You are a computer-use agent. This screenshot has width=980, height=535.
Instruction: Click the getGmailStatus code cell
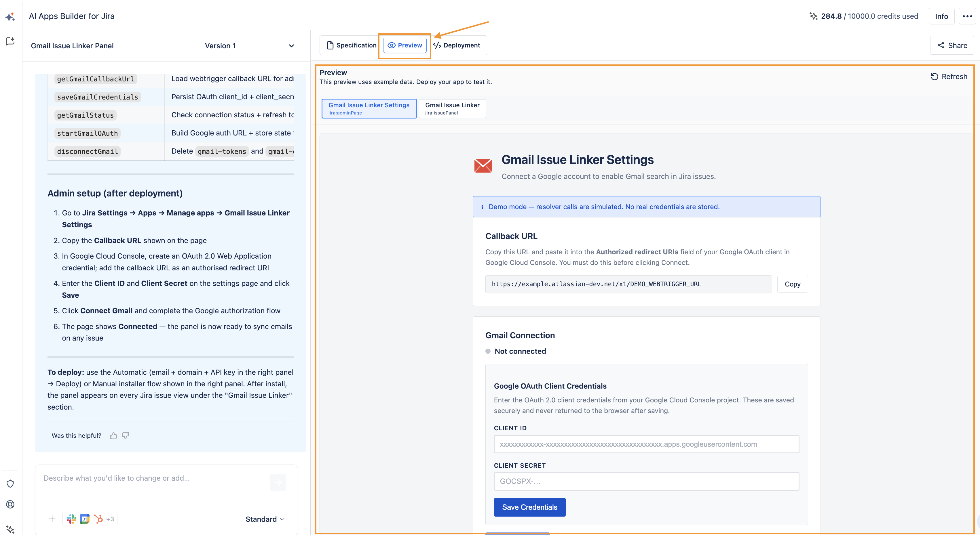85,116
